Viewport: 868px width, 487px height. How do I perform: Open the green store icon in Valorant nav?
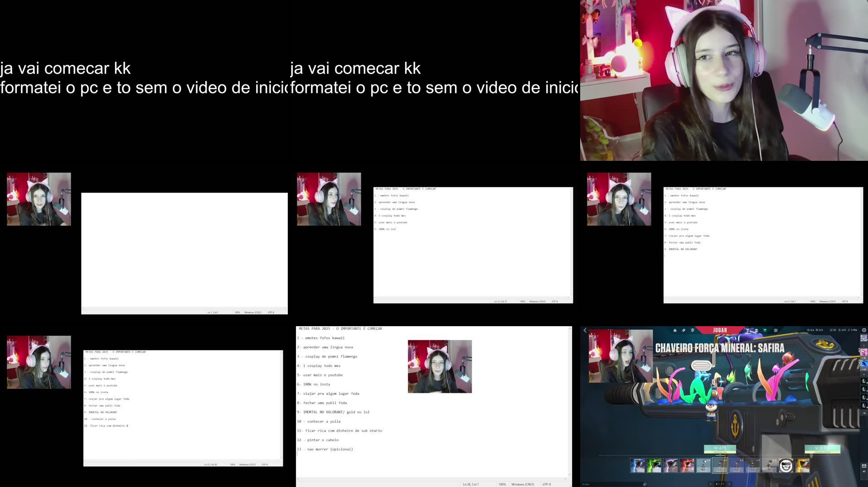765,330
